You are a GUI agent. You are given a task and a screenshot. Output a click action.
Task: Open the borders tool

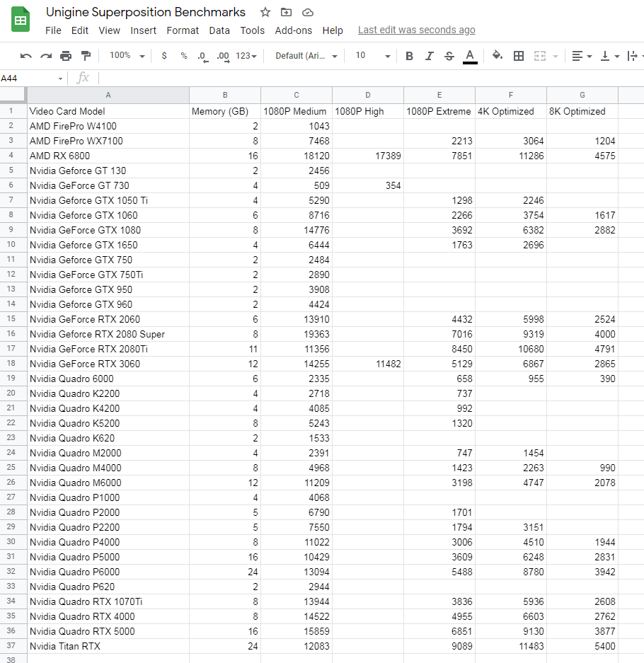519,56
